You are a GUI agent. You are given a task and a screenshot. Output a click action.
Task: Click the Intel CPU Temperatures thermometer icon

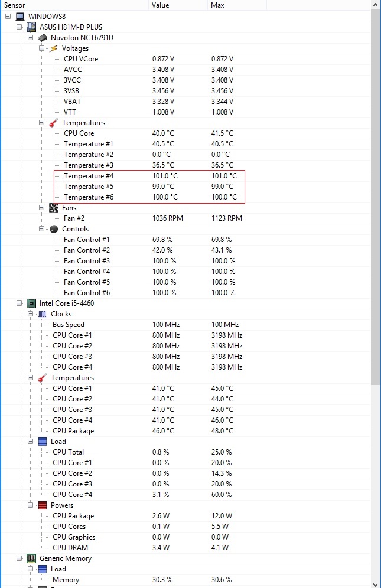tap(43, 378)
